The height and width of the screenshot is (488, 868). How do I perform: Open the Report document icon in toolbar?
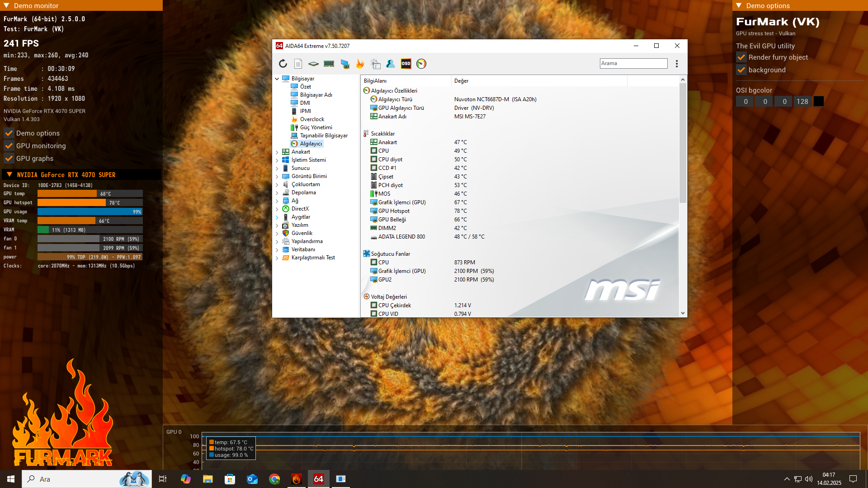click(x=298, y=64)
